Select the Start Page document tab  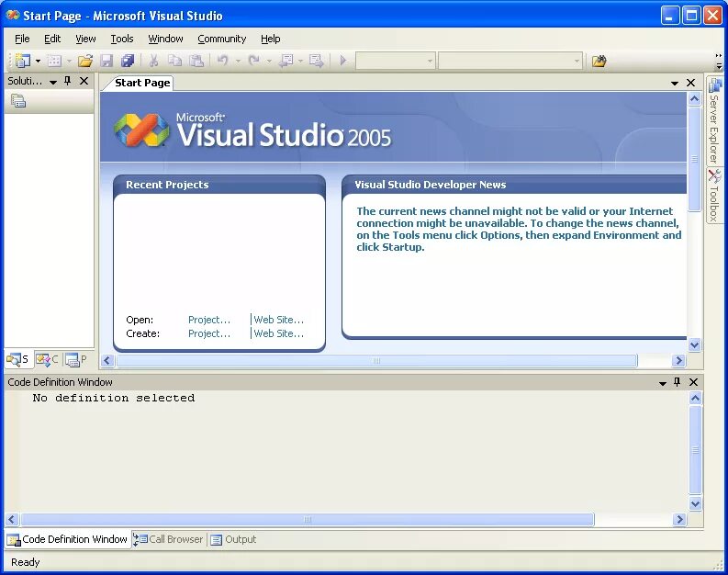[x=142, y=83]
